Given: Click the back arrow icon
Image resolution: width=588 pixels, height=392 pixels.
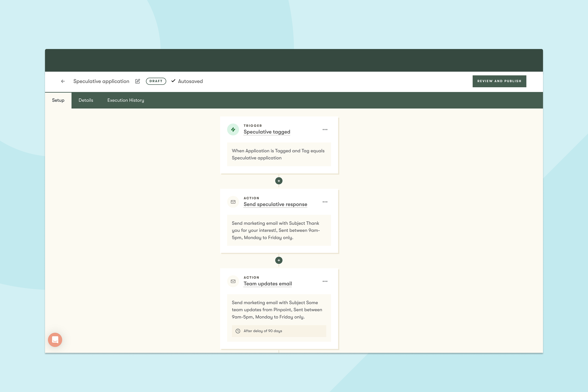Looking at the screenshot, I should (x=63, y=81).
